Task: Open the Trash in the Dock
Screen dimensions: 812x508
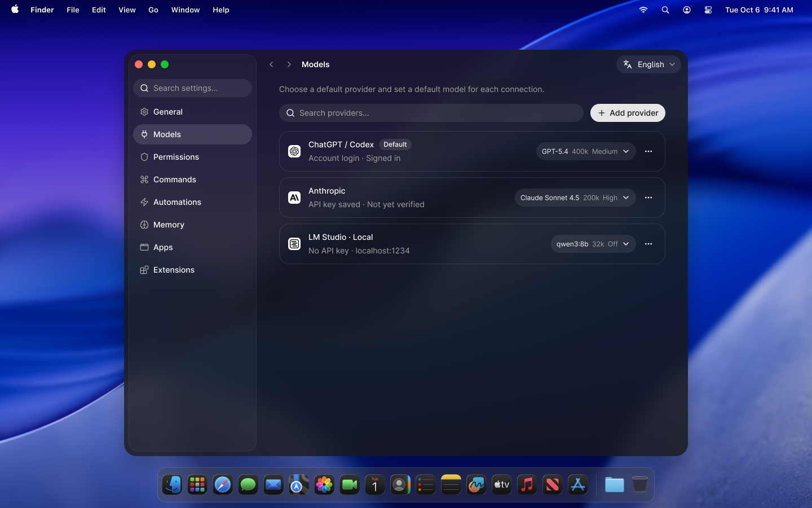Action: (640, 485)
